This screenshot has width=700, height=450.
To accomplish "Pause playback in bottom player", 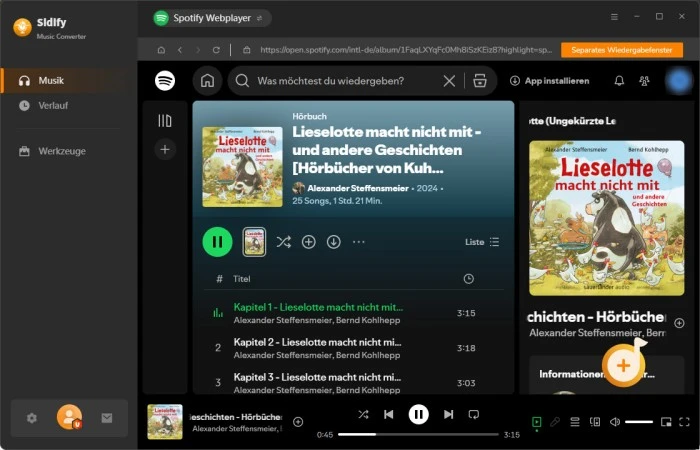I will tap(418, 415).
